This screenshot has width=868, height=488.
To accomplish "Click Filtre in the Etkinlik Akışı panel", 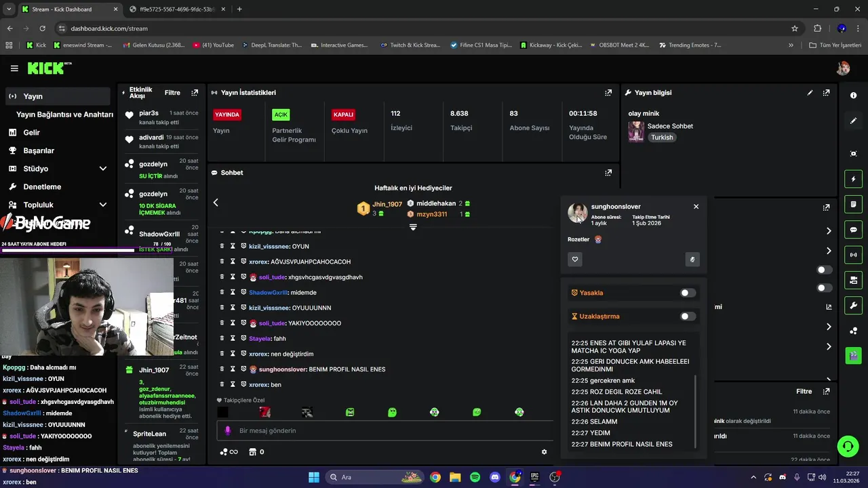I will click(172, 93).
